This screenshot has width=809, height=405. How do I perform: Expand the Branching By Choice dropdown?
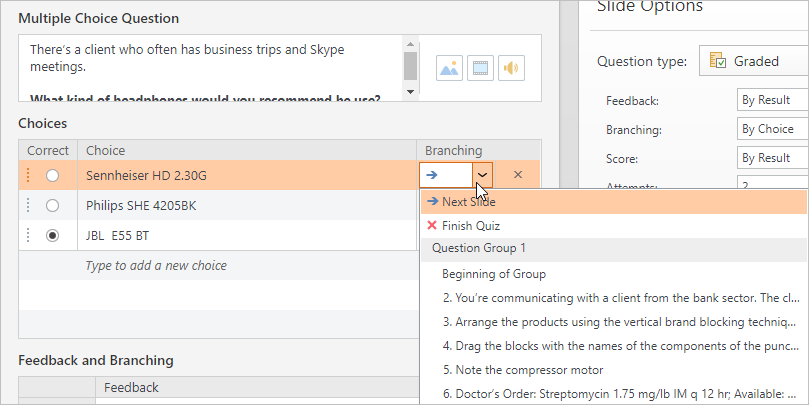pyautogui.click(x=772, y=129)
